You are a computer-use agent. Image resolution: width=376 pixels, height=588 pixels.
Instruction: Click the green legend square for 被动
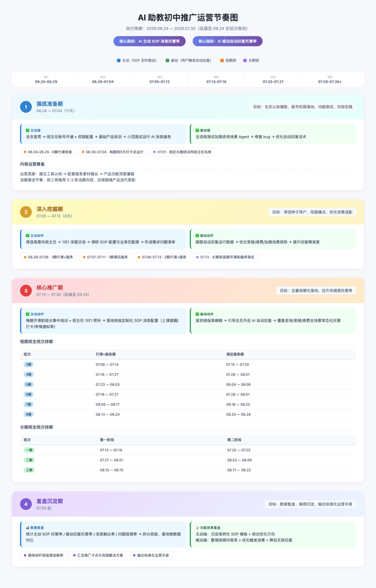pyautogui.click(x=168, y=60)
